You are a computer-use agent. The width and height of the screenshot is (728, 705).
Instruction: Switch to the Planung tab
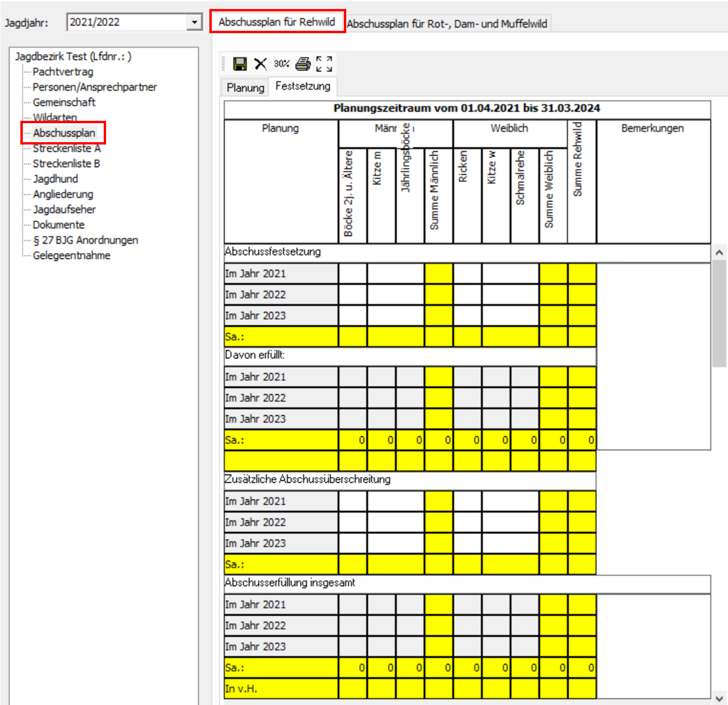(245, 88)
